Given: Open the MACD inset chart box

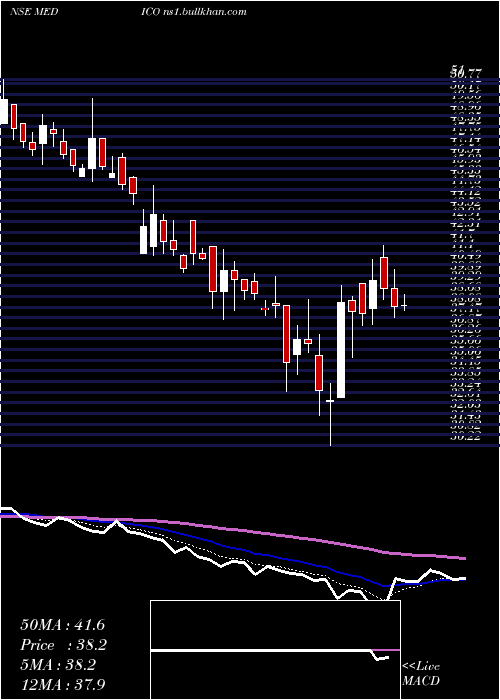Looking at the screenshot, I should pyautogui.click(x=275, y=650).
